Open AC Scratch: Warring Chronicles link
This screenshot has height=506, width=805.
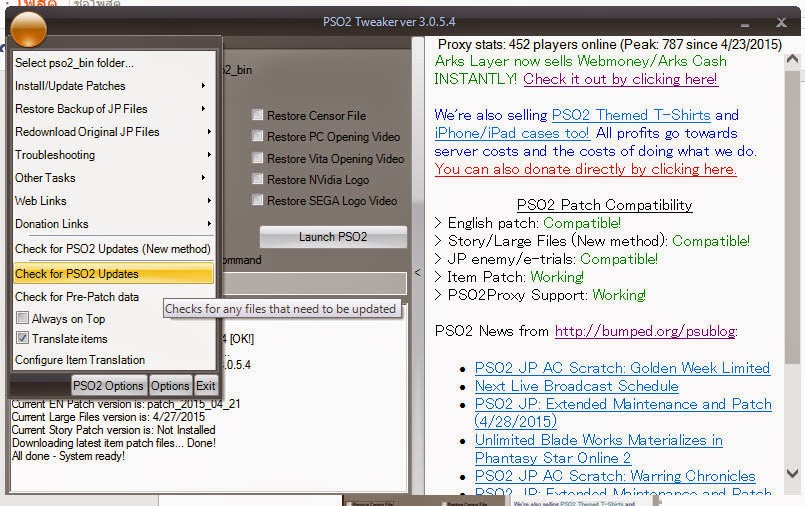tap(615, 476)
